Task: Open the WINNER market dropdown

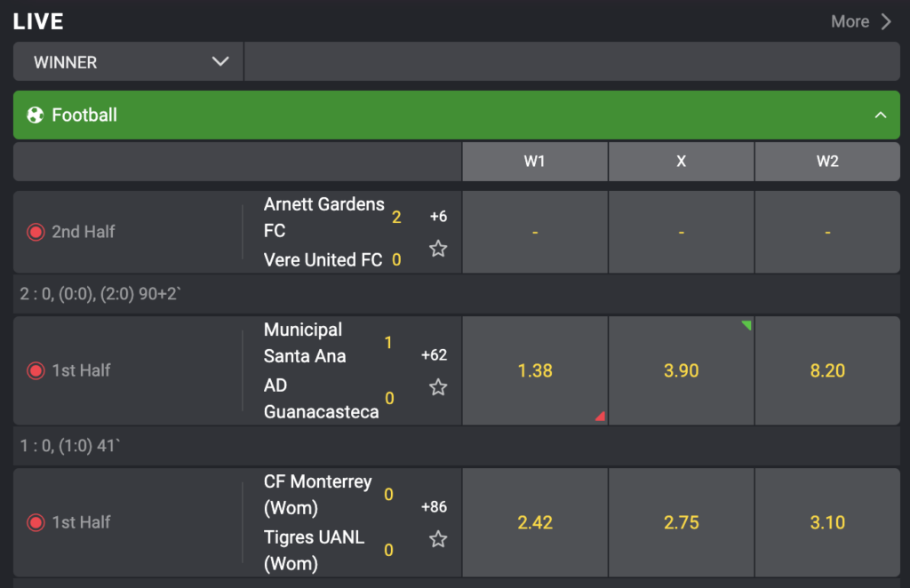Action: coord(127,62)
